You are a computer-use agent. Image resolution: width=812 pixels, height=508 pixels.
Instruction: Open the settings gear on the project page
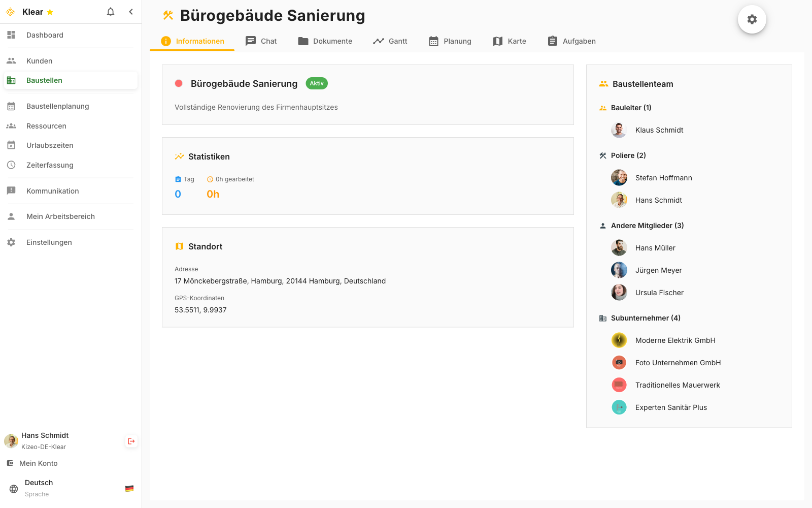coord(752,19)
